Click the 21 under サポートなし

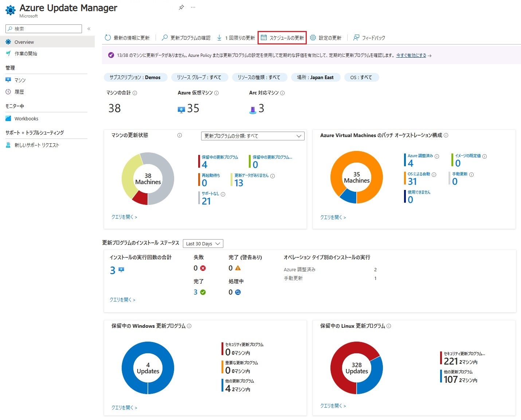pos(206,201)
